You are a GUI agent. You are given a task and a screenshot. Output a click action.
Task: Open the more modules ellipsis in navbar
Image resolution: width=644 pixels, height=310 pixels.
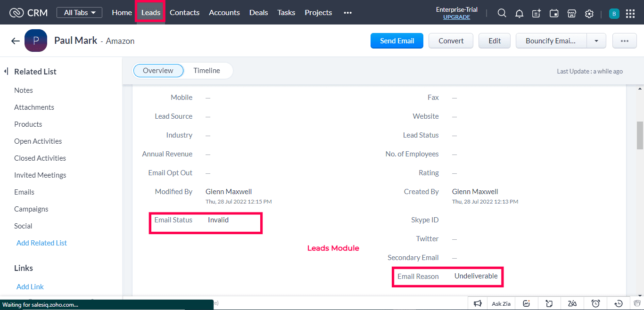coord(348,13)
